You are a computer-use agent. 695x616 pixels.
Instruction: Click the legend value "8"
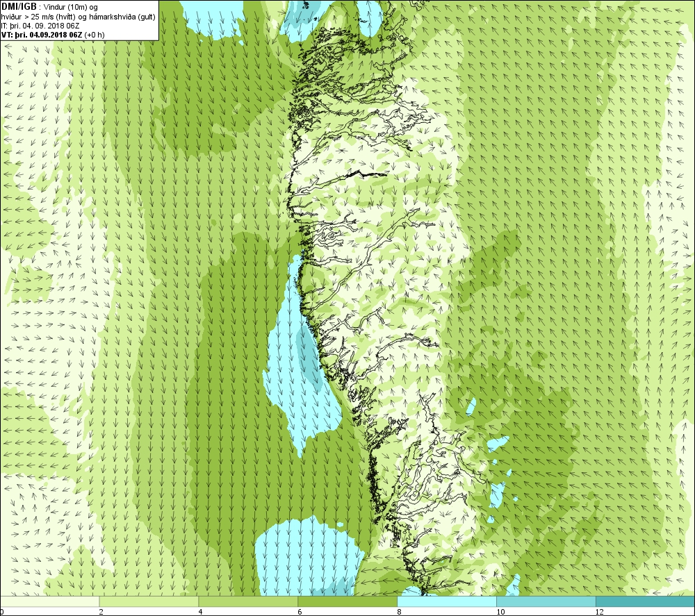[399, 612]
